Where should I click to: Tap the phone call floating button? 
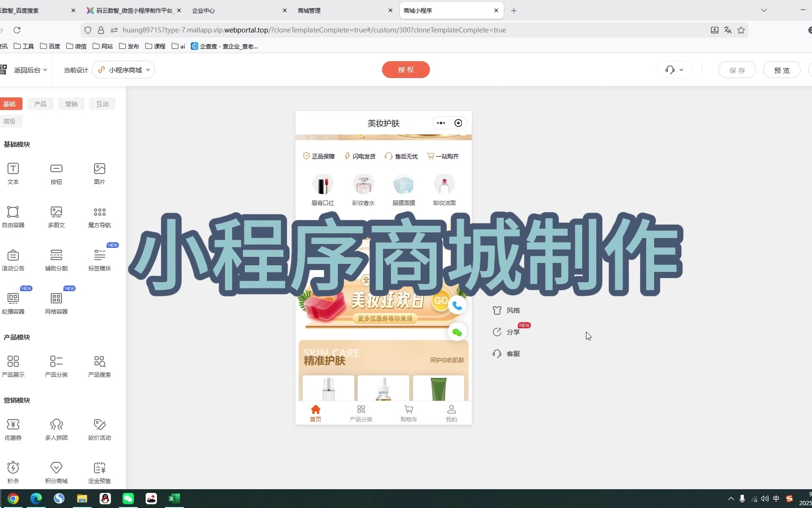[457, 306]
